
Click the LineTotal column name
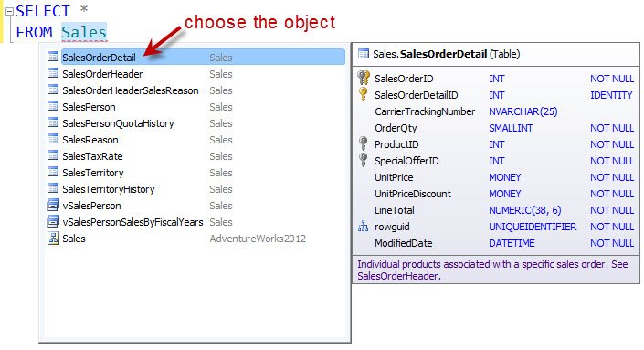tap(395, 210)
